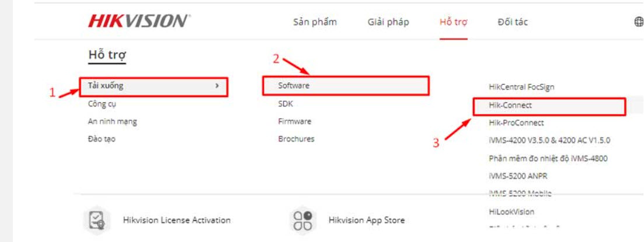Viewport: 644px width, 242px height.
Task: Open the Sản phẩm menu
Action: tap(315, 22)
